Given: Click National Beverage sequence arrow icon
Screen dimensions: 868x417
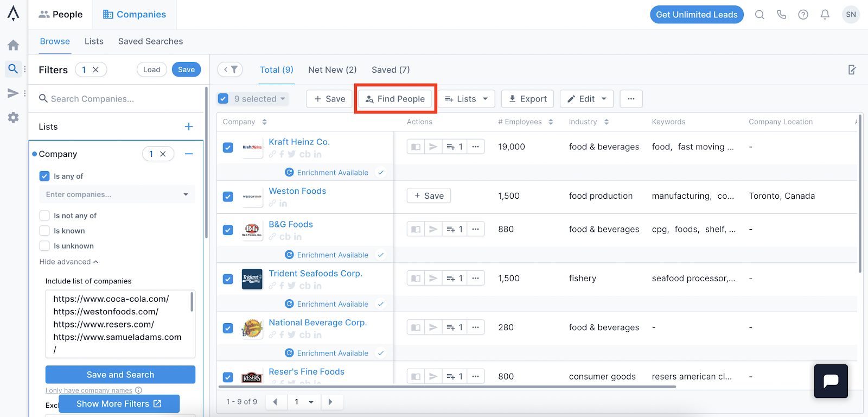Looking at the screenshot, I should point(433,327).
